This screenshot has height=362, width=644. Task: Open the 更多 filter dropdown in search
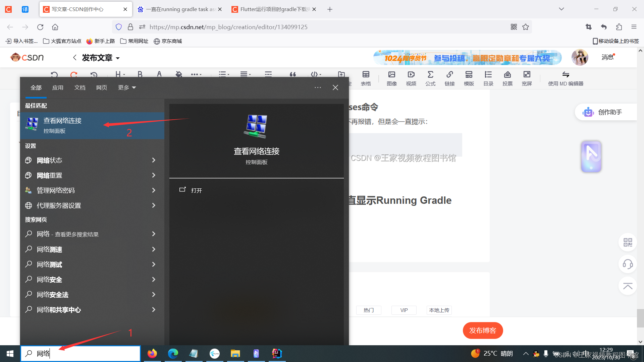[126, 87]
